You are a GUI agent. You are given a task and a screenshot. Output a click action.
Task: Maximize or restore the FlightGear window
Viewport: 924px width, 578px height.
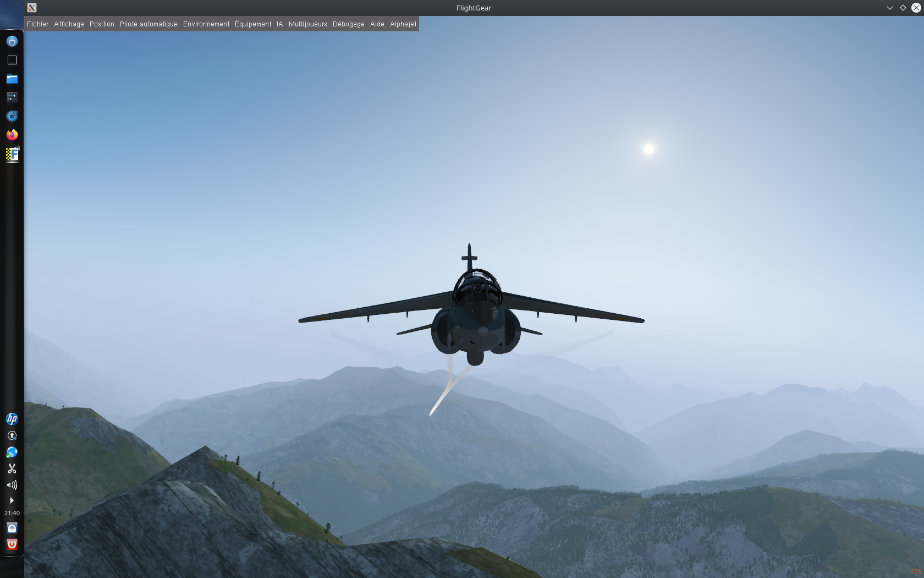pyautogui.click(x=903, y=8)
